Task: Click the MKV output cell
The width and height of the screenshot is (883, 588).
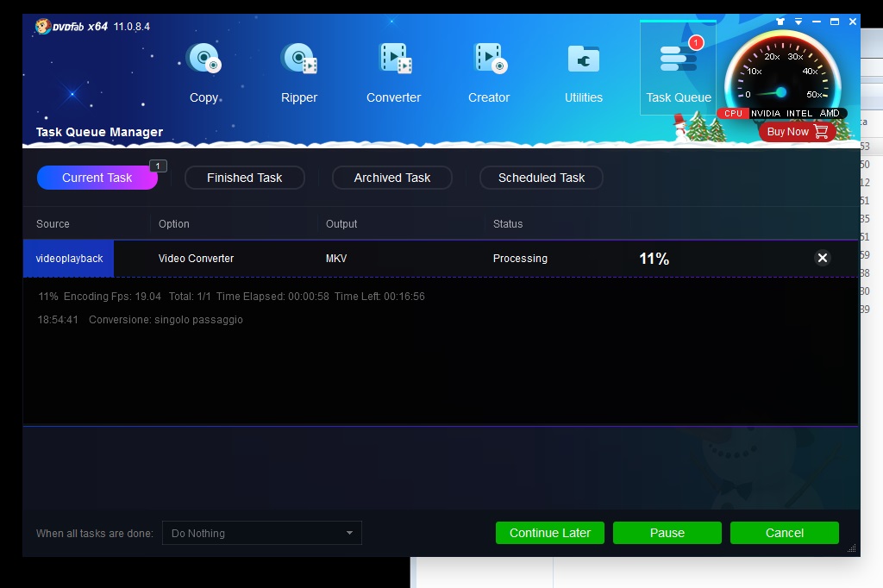Action: coord(336,259)
